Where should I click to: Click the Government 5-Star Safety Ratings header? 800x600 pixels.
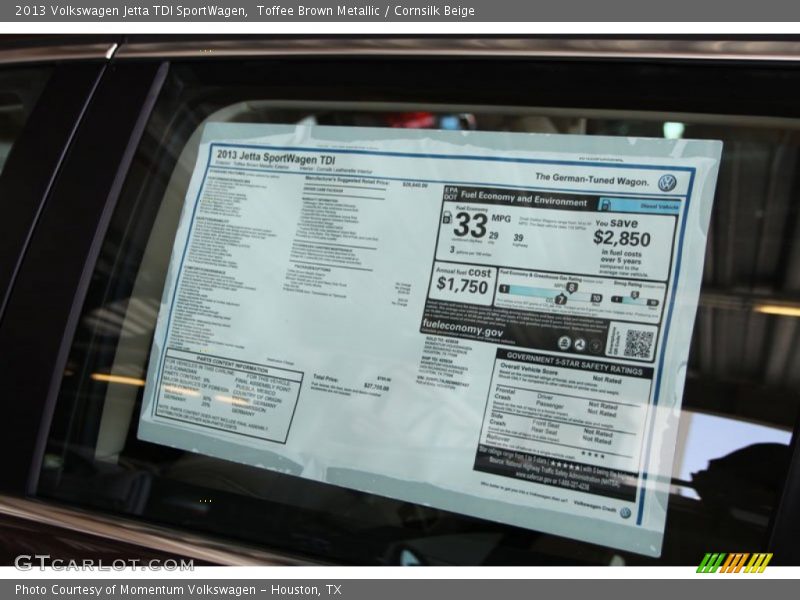pyautogui.click(x=573, y=357)
